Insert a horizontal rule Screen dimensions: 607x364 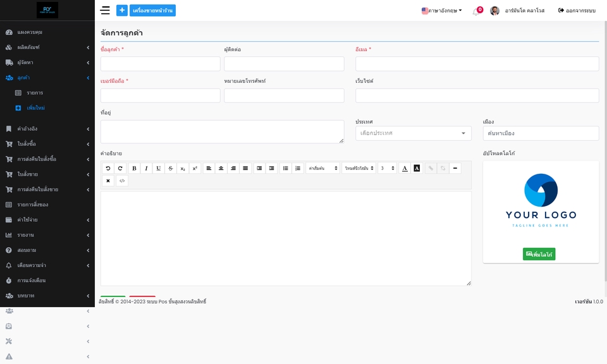(x=455, y=168)
